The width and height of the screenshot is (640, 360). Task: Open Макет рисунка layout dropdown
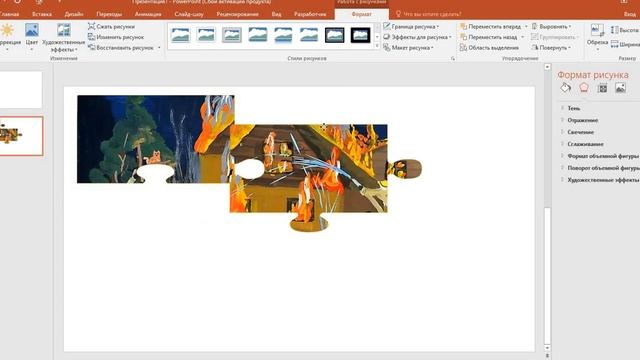409,47
